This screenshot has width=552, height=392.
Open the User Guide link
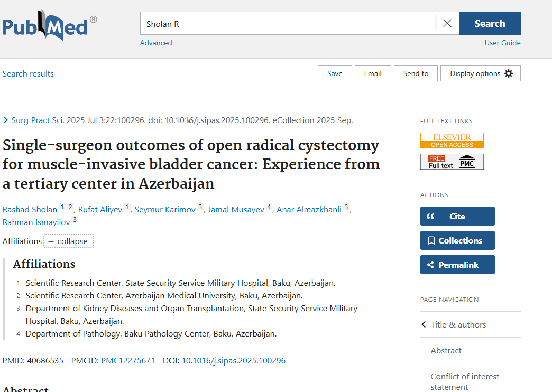502,43
